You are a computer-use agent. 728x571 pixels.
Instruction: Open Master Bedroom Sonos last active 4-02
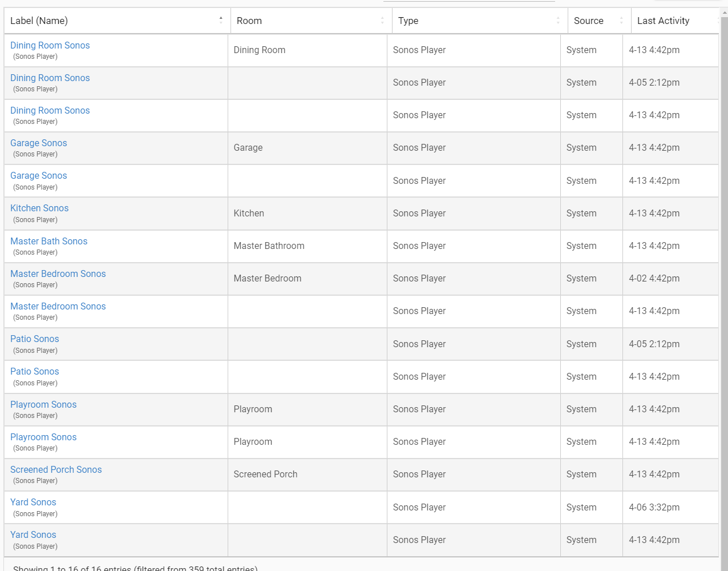point(58,274)
